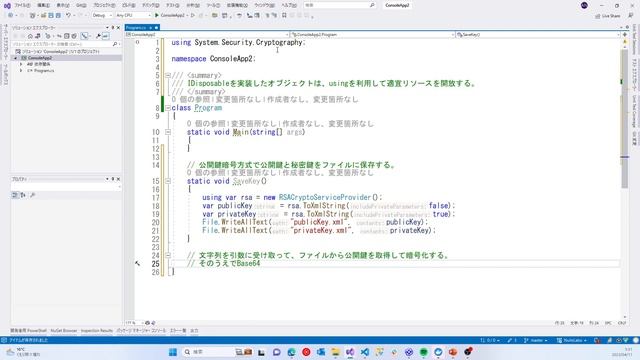This screenshot has width=640, height=360.
Task: Click the feedback icon beside Live Share
Action: [630, 16]
